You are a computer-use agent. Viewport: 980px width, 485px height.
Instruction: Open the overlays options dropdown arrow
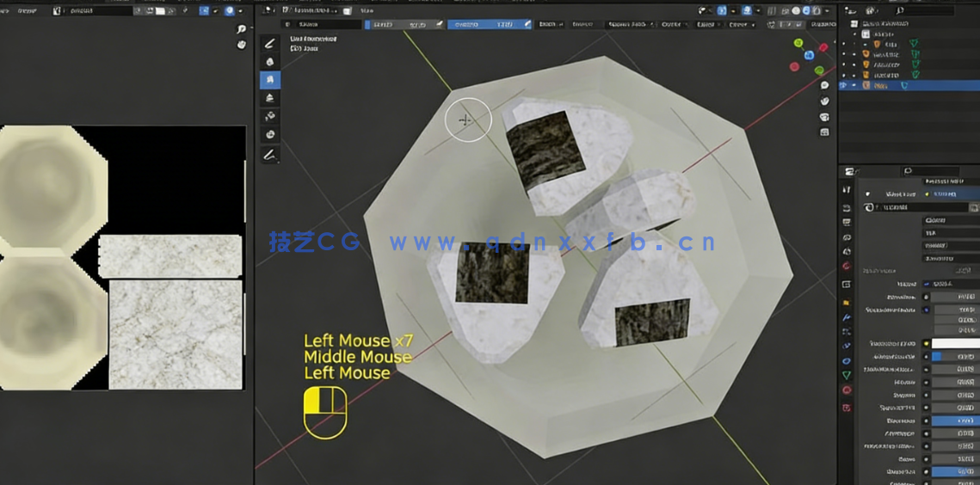[x=757, y=10]
